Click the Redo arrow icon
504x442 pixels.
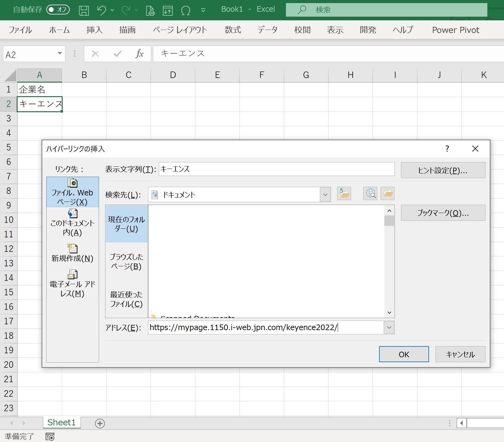(x=126, y=10)
